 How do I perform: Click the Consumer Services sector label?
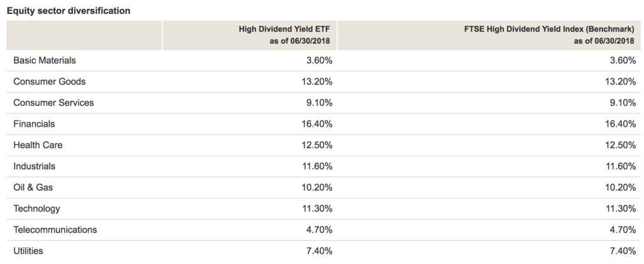click(x=53, y=103)
